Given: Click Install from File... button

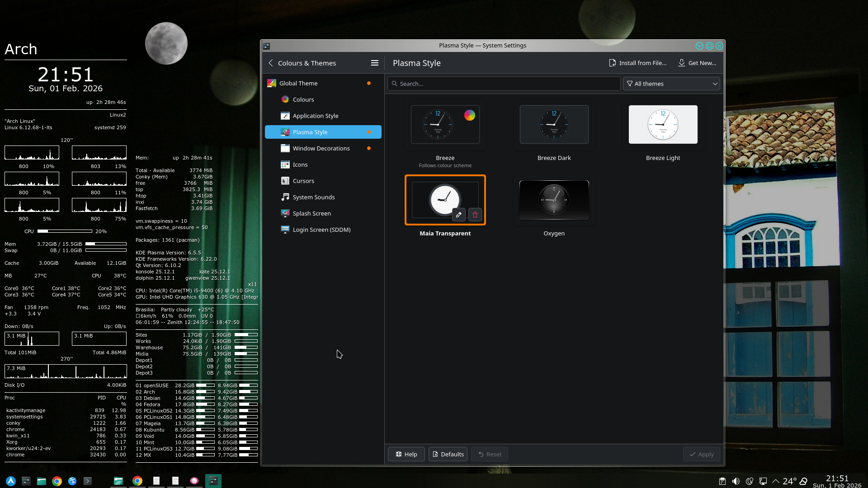Looking at the screenshot, I should click(637, 63).
